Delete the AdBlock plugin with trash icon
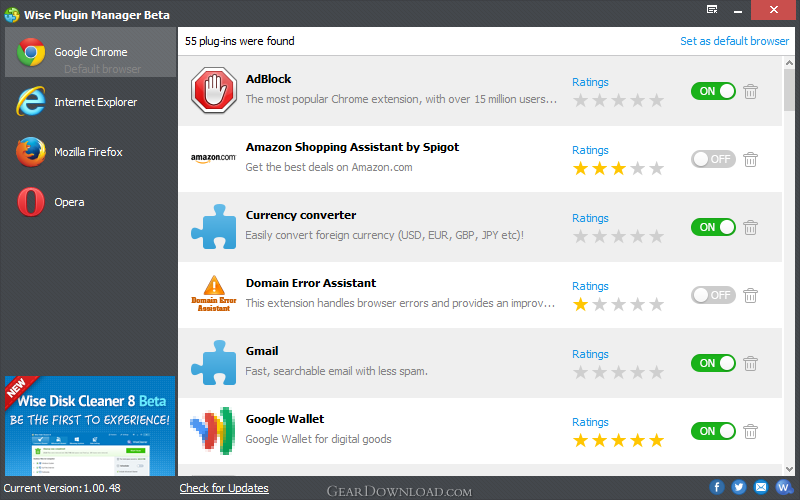Viewport: 800px width, 500px height. [750, 92]
